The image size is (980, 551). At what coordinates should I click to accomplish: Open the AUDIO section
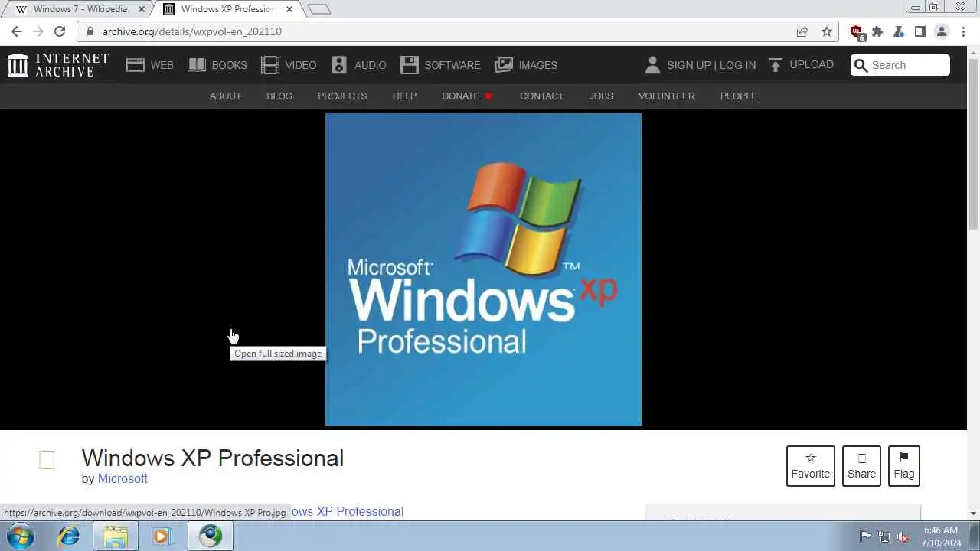point(358,65)
